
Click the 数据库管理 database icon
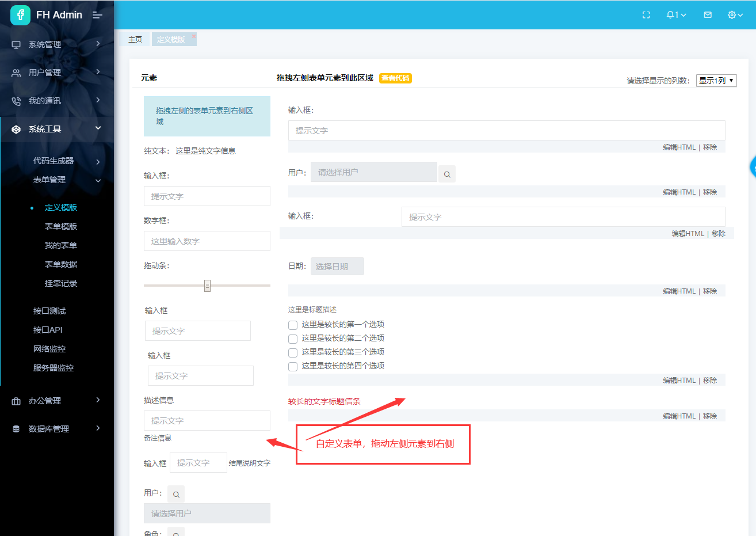point(16,429)
